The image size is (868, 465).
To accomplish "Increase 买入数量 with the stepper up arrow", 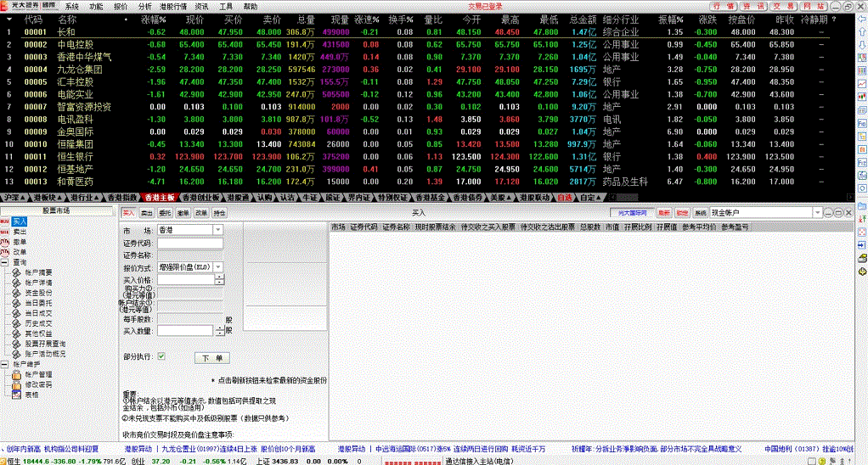I will tap(220, 328).
